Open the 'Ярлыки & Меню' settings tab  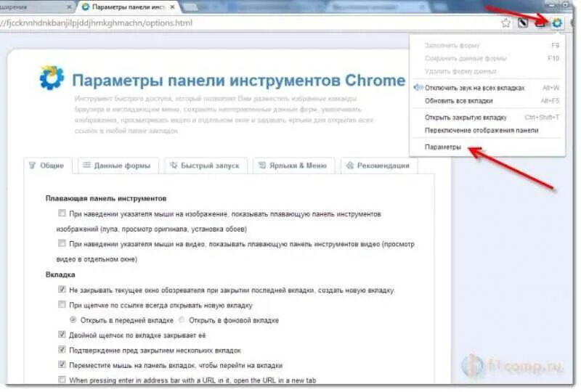[294, 166]
